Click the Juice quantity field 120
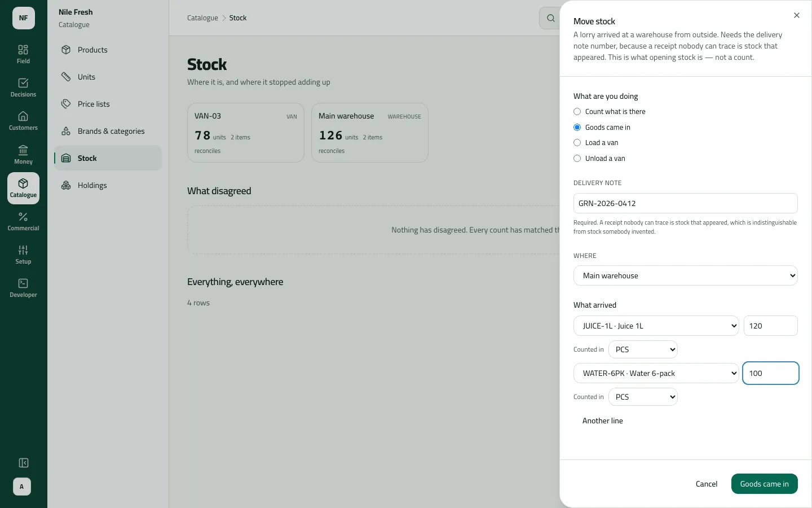Screen dimensions: 812x508 (771, 326)
